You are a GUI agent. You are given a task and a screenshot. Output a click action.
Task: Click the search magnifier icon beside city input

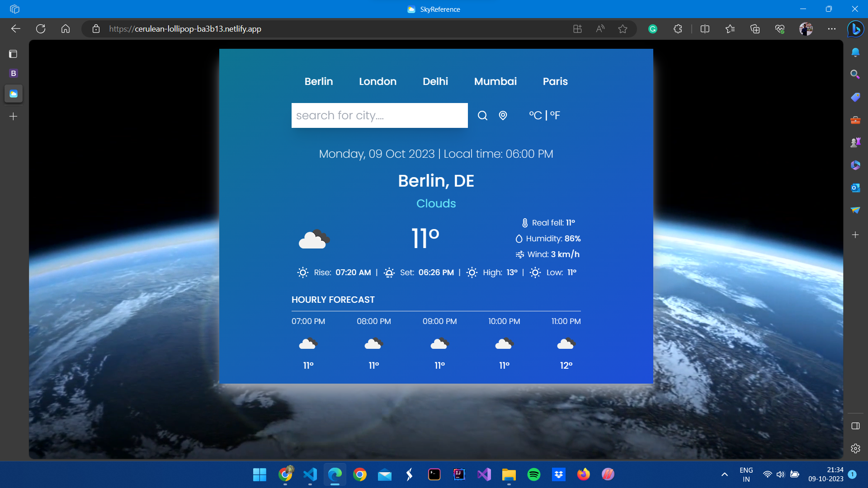[482, 116]
